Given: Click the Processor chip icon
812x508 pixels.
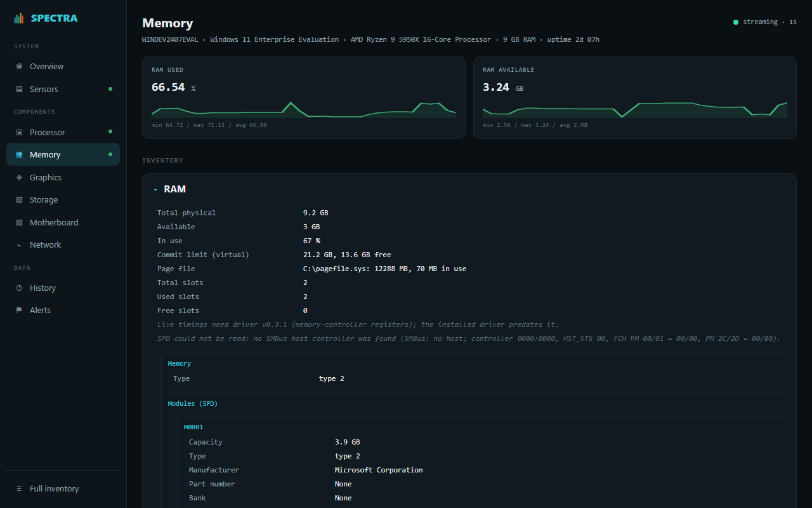Looking at the screenshot, I should pyautogui.click(x=19, y=132).
